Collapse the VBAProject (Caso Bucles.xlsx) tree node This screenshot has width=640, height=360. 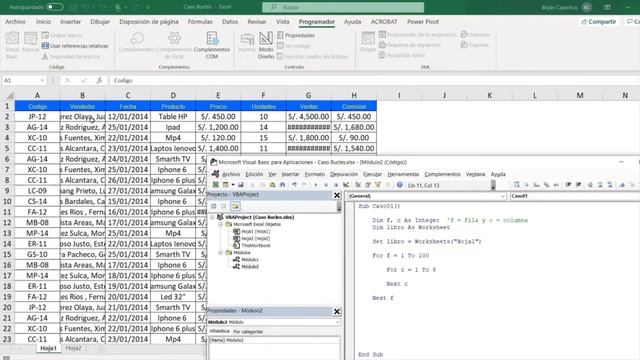click(x=212, y=217)
